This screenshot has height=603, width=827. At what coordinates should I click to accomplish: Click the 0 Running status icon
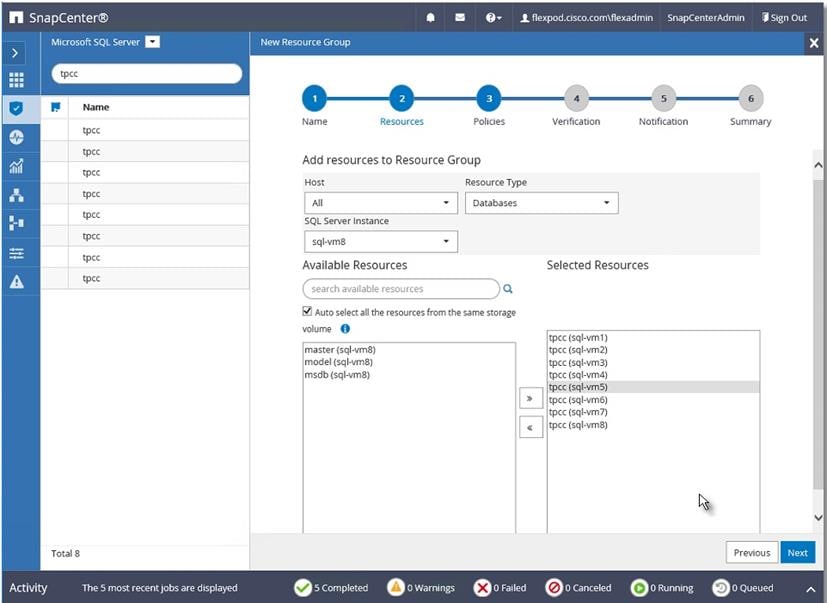pyautogui.click(x=639, y=588)
